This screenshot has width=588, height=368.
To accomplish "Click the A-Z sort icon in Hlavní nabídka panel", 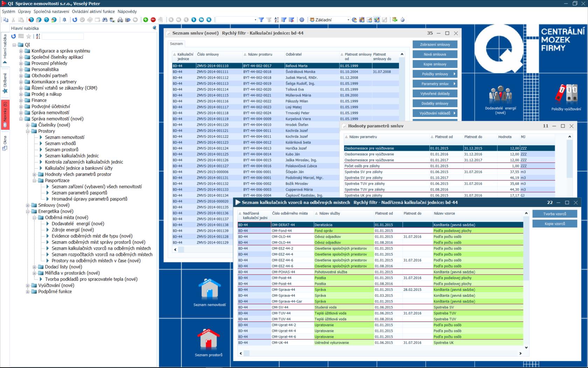I will point(38,36).
